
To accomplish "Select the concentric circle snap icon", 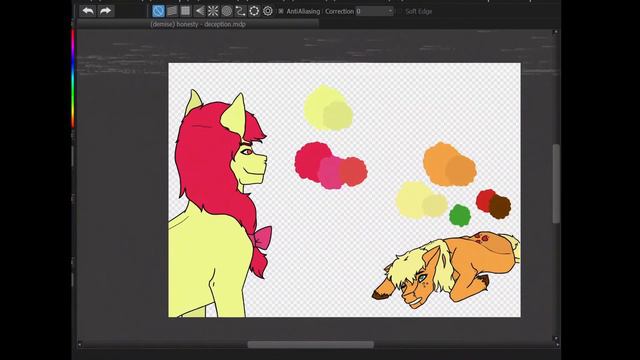I will (x=227, y=11).
